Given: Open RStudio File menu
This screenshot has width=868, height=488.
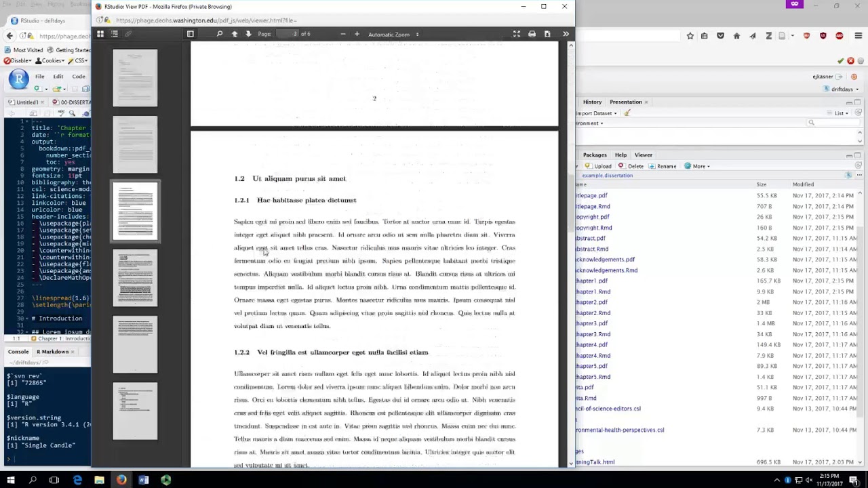Looking at the screenshot, I should point(40,77).
